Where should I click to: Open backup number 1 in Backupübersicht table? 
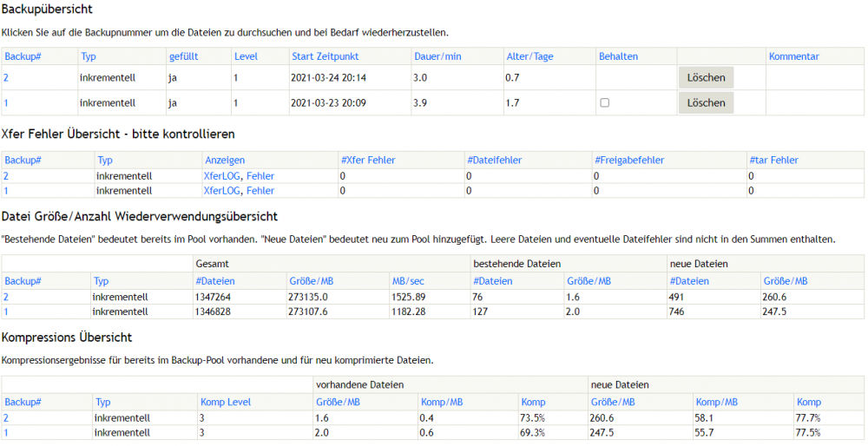(x=5, y=103)
